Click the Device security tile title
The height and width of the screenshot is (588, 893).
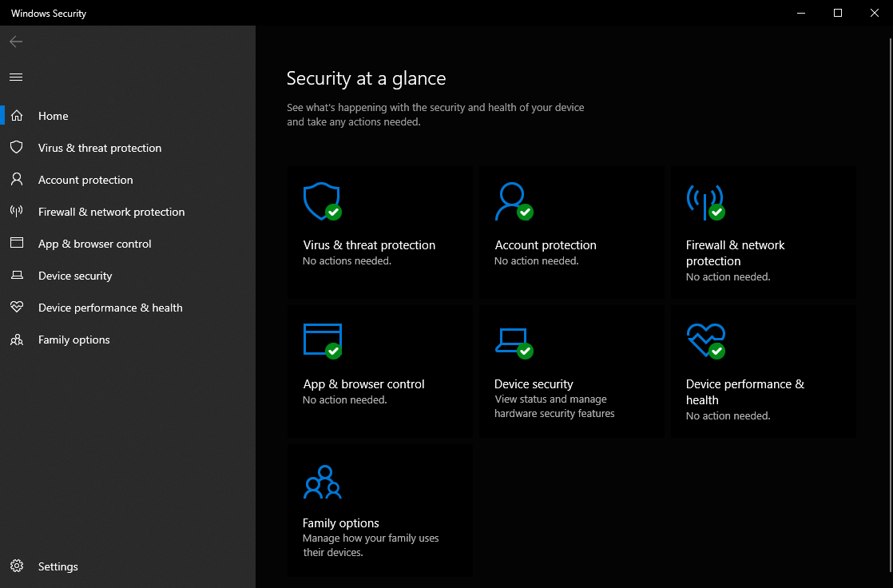(534, 384)
